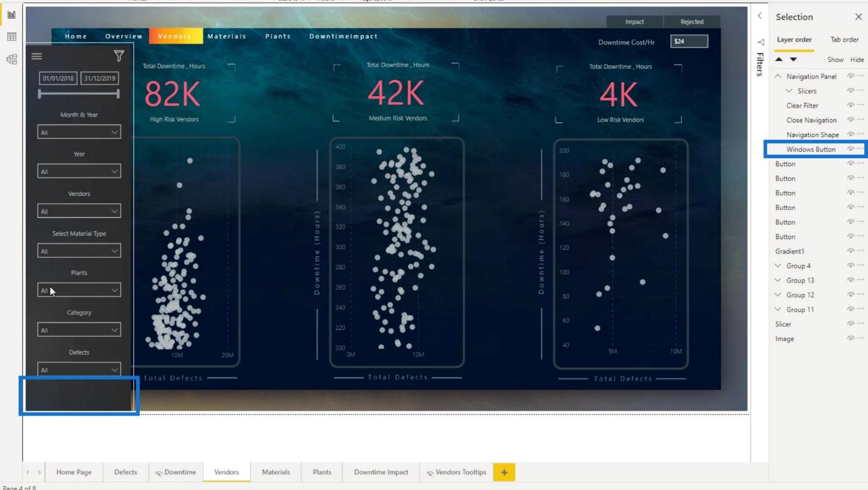Open the Home Page report tab

pyautogui.click(x=74, y=472)
